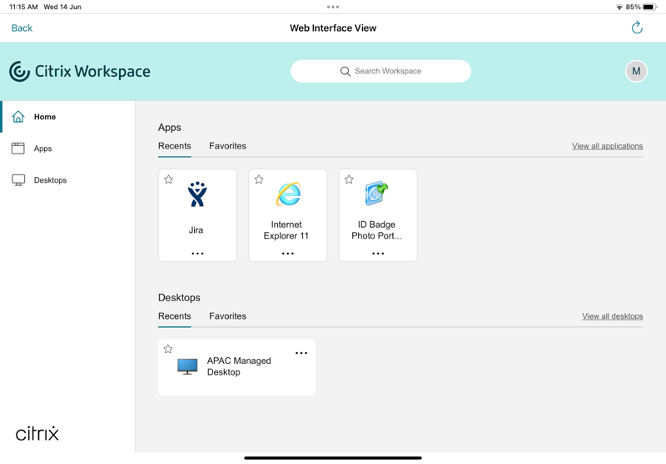
Task: Tap the refresh icon in the top bar
Action: pos(637,28)
